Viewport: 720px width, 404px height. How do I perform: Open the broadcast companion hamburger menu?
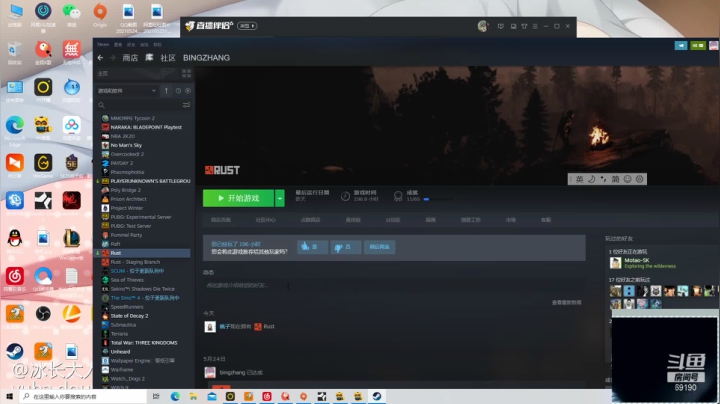pyautogui.click(x=535, y=26)
